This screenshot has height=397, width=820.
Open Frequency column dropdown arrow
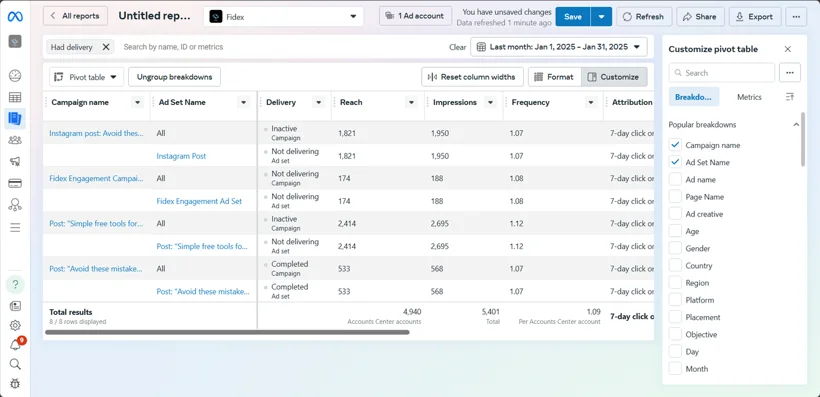(x=591, y=103)
